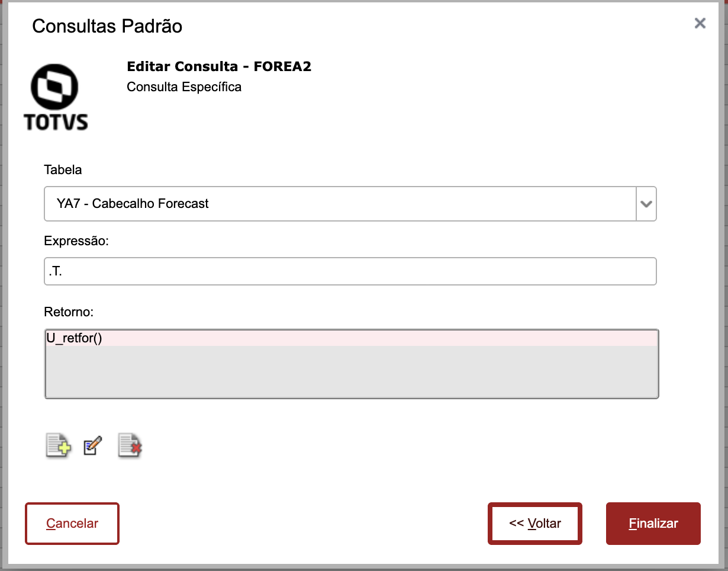The width and height of the screenshot is (728, 571).
Task: Click the Cancelar button
Action: click(72, 524)
